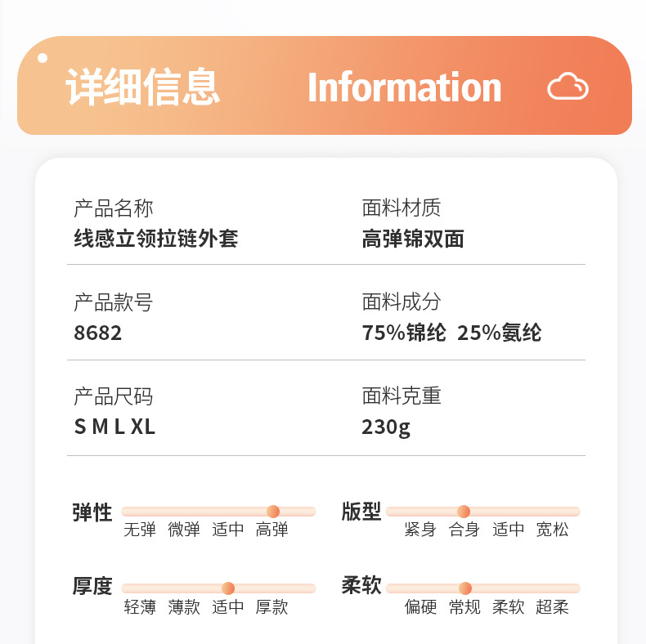
Task: Select size XL in product sizes
Action: coord(143,427)
